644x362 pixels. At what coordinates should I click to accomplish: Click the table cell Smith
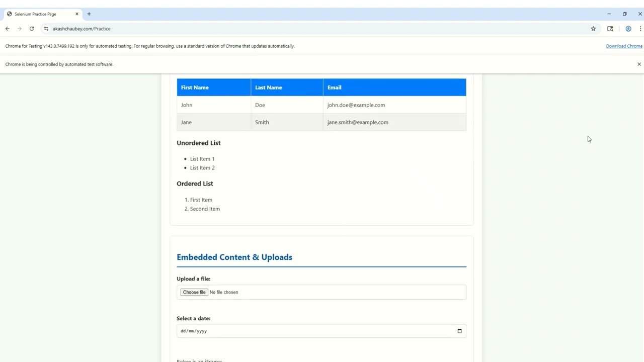click(x=287, y=122)
